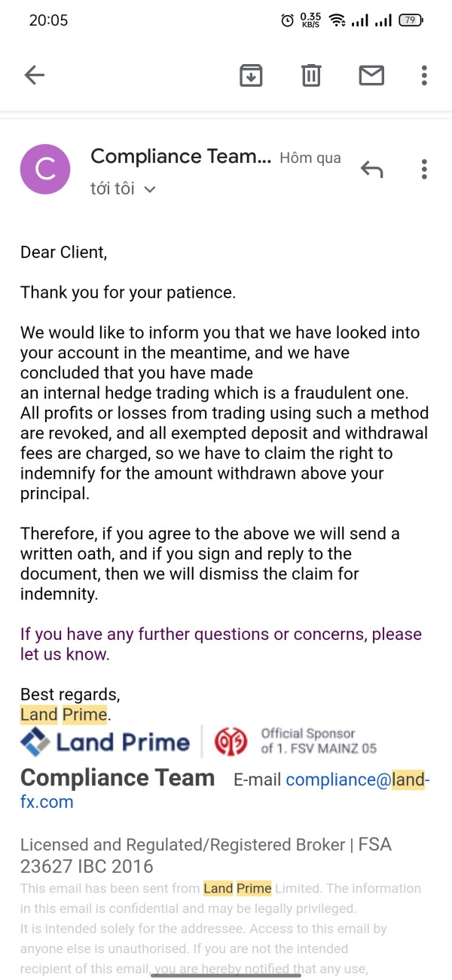
Task: Tap the Compliance Team sender name
Action: [180, 157]
